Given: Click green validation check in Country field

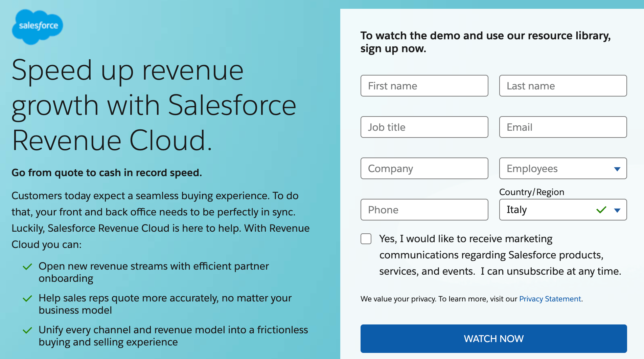Looking at the screenshot, I should coord(601,210).
